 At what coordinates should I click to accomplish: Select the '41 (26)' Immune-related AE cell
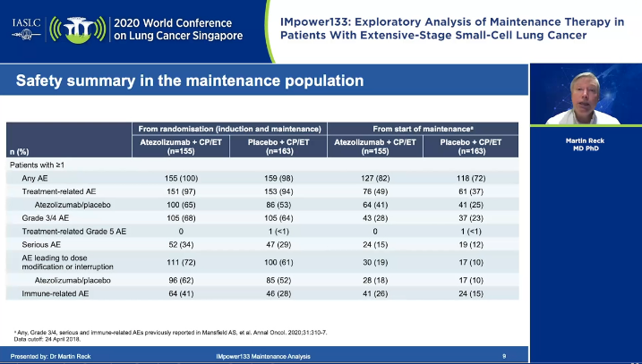coord(375,293)
